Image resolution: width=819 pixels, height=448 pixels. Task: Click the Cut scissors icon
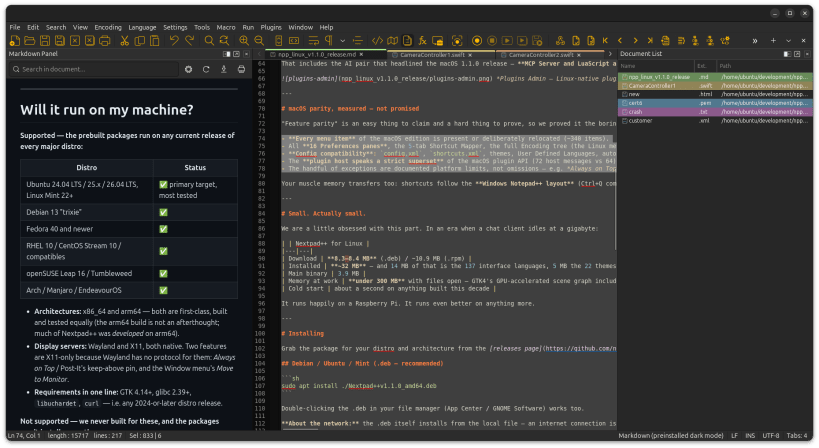pyautogui.click(x=124, y=41)
